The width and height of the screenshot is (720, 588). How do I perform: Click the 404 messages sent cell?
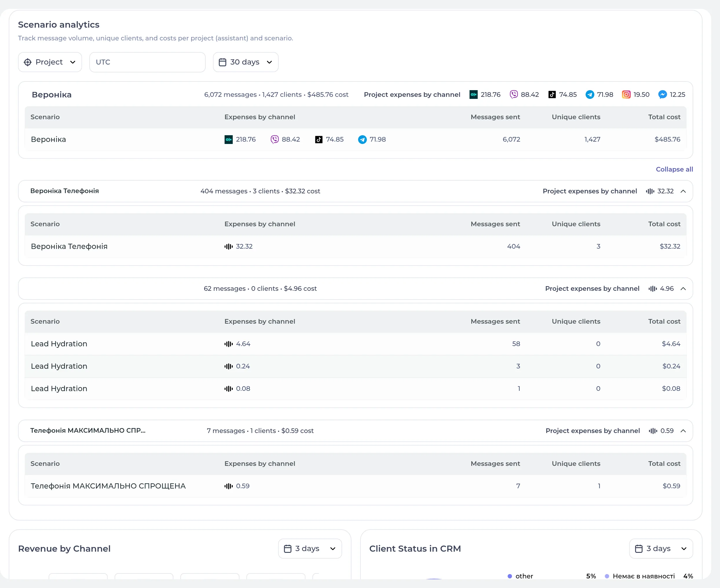pyautogui.click(x=514, y=247)
